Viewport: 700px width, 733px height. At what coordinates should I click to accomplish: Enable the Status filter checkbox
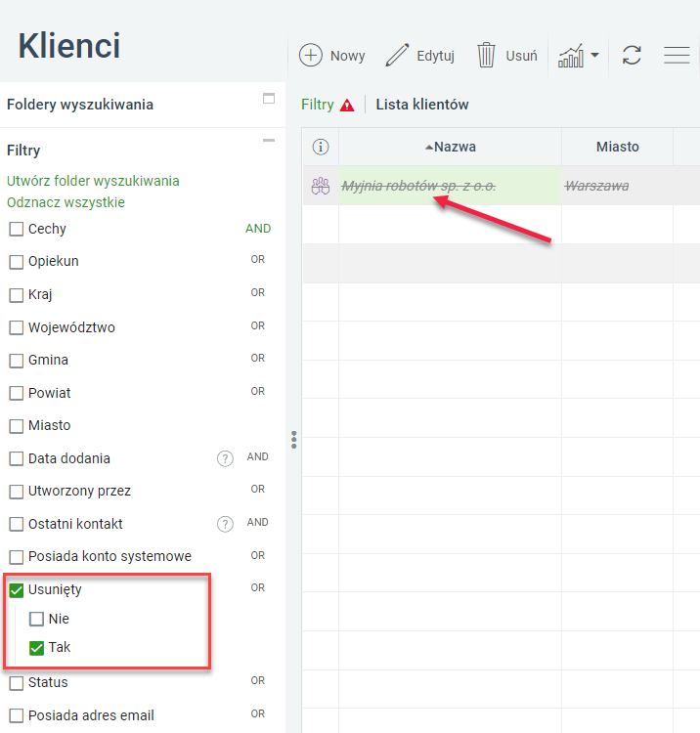[17, 683]
